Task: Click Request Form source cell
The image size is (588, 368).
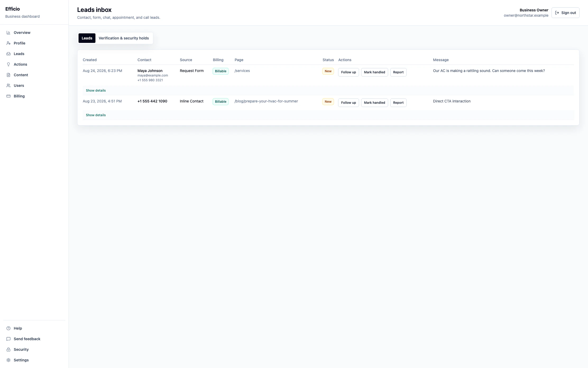Action: (192, 71)
